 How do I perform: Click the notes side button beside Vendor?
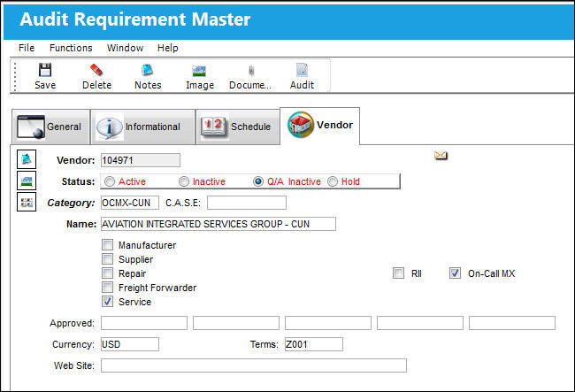27,159
